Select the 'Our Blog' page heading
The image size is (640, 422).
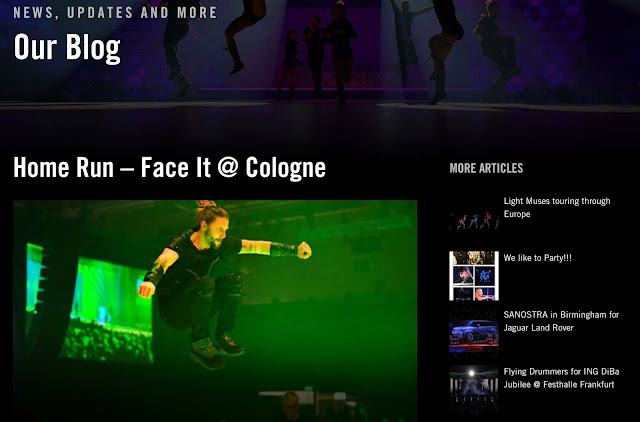pyautogui.click(x=67, y=48)
